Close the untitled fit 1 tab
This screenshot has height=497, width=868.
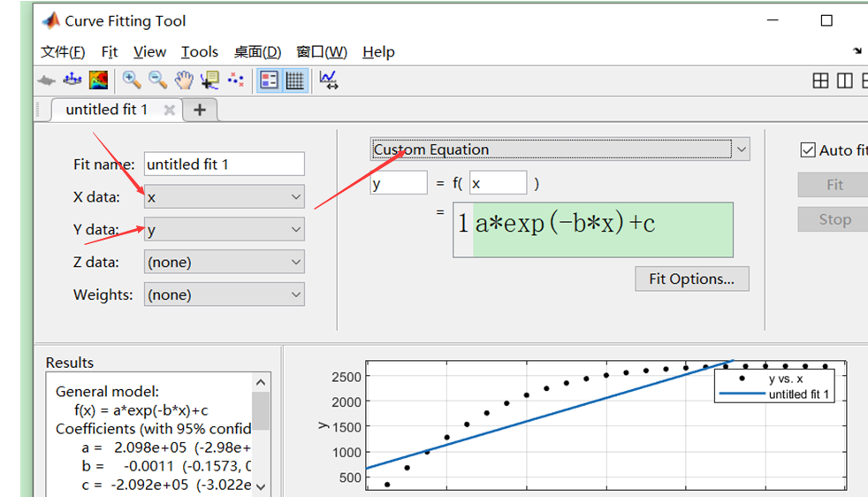point(170,111)
